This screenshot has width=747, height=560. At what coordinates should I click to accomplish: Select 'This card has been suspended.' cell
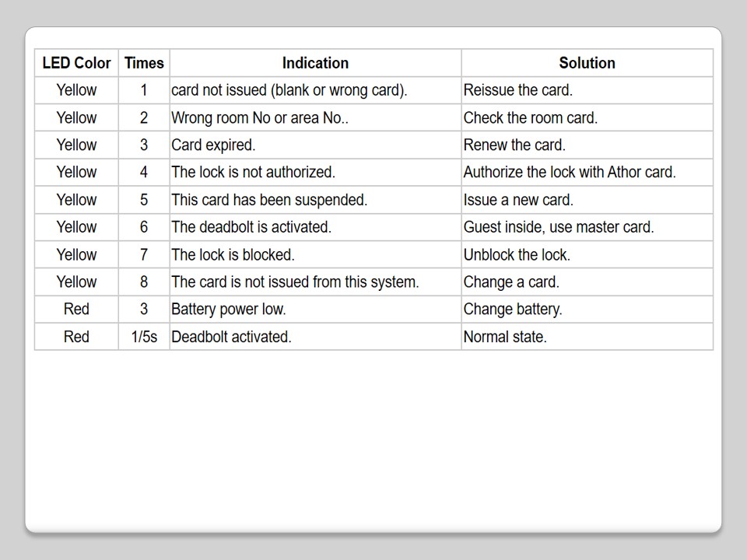(x=269, y=200)
